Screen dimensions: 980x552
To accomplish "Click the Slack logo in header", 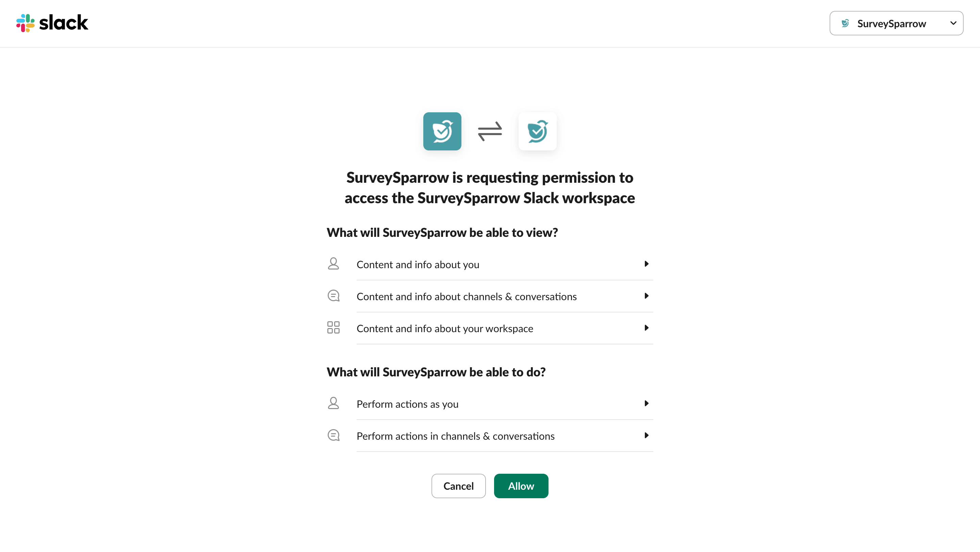I will pyautogui.click(x=52, y=23).
